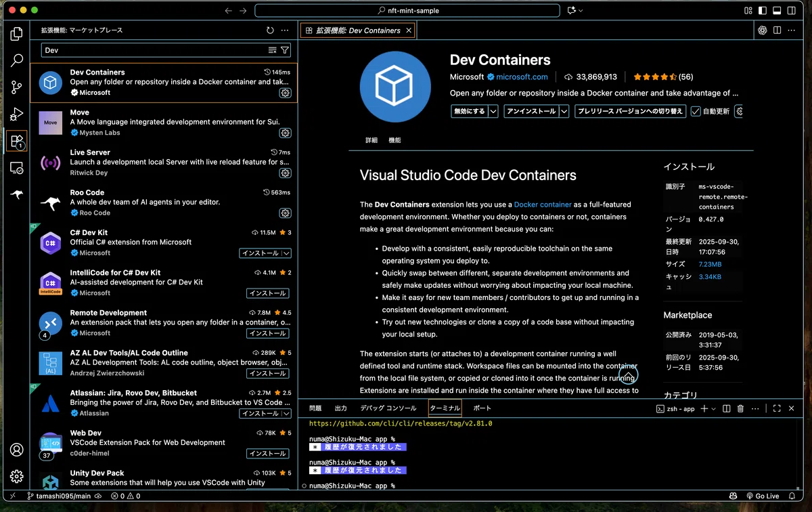Image resolution: width=812 pixels, height=512 pixels.
Task: Click the アンインストール uninstall button
Action: point(531,111)
